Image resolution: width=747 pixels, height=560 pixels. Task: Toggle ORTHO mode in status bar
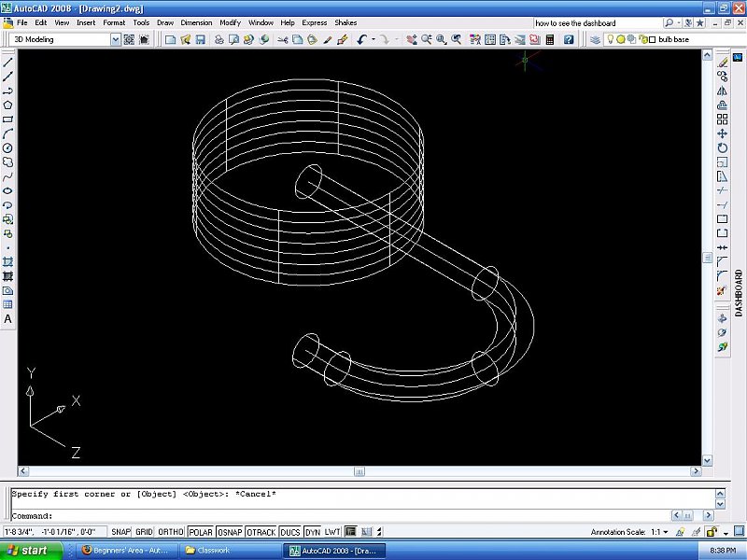coord(171,532)
